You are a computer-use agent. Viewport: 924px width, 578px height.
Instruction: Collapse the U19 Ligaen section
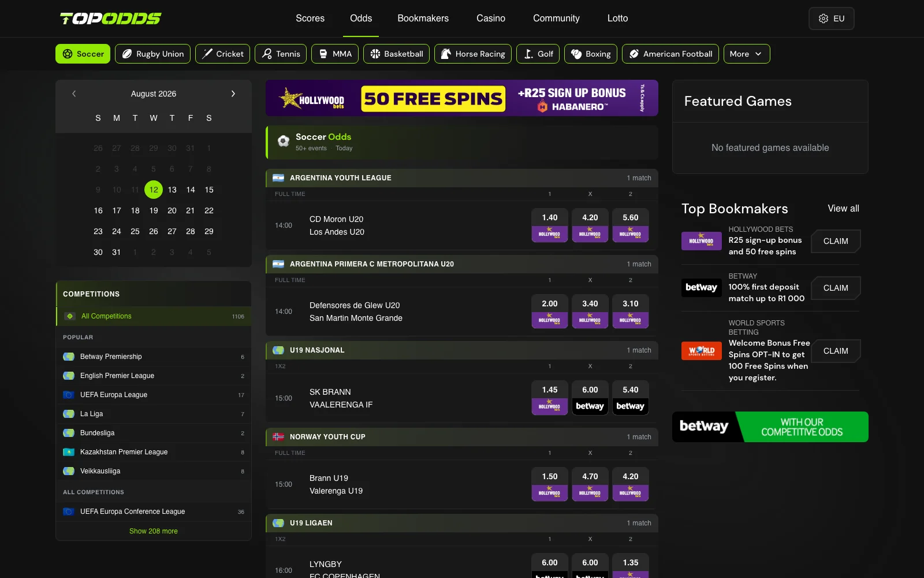(462, 523)
